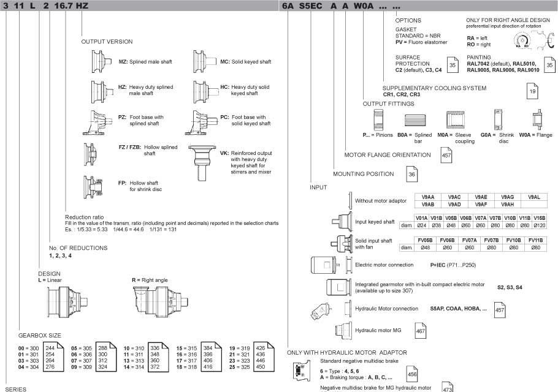Click the V9AA cell in adaptor table
This screenshot has width=558, height=392.
click(x=428, y=197)
